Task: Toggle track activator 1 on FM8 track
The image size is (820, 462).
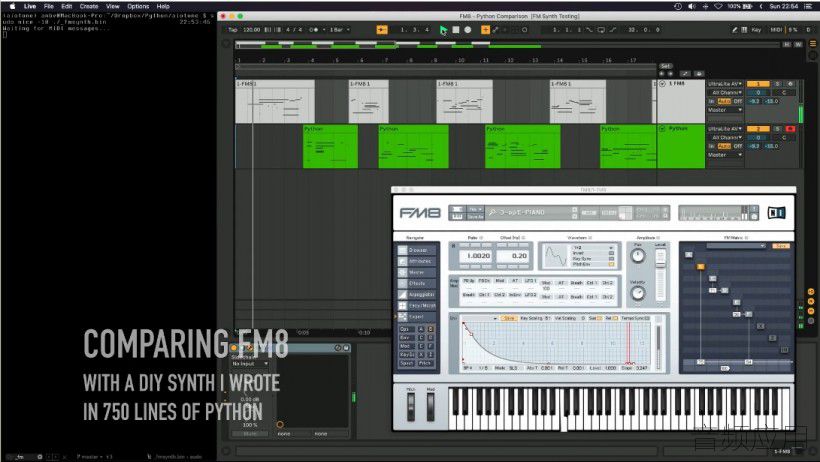Action: point(758,84)
